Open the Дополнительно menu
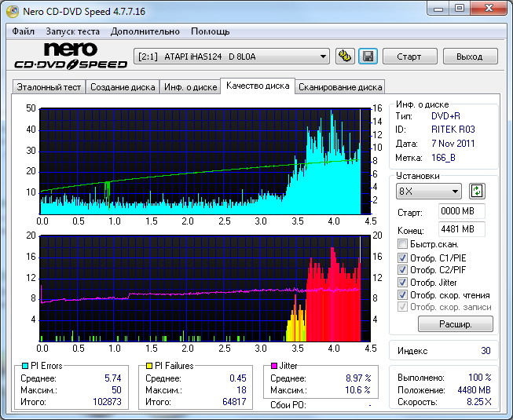 145,31
